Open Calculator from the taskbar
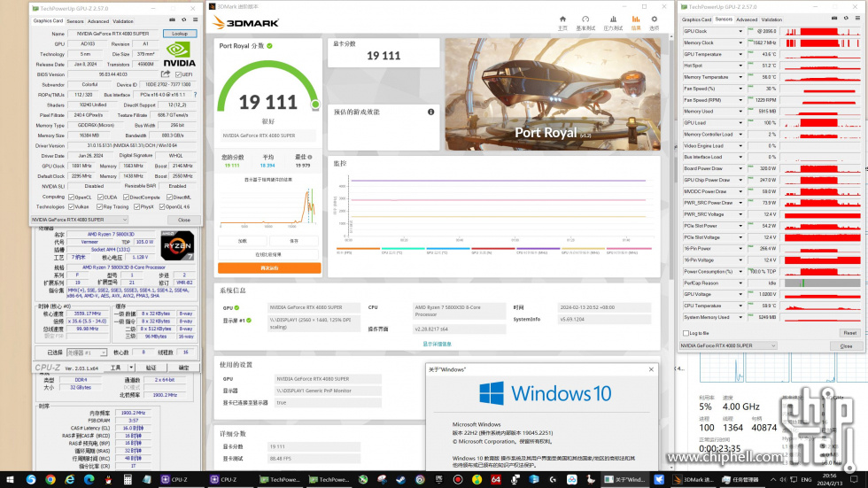868x488 pixels. (x=128, y=480)
